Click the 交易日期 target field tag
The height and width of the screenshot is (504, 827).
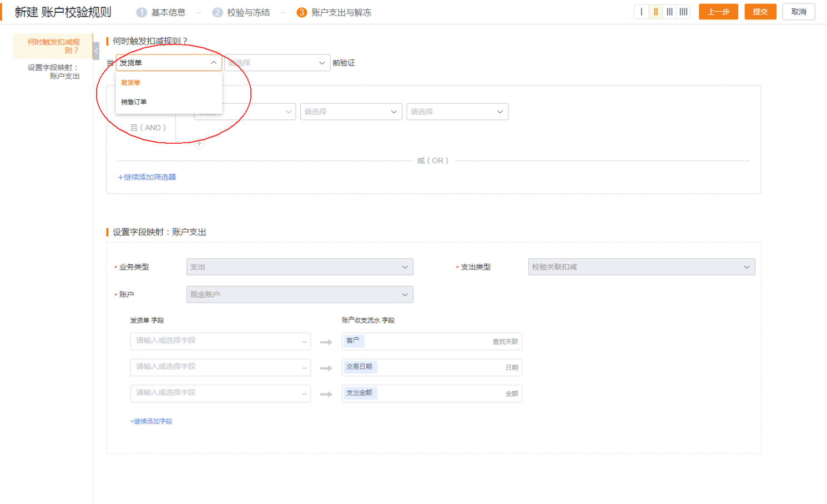click(x=360, y=367)
